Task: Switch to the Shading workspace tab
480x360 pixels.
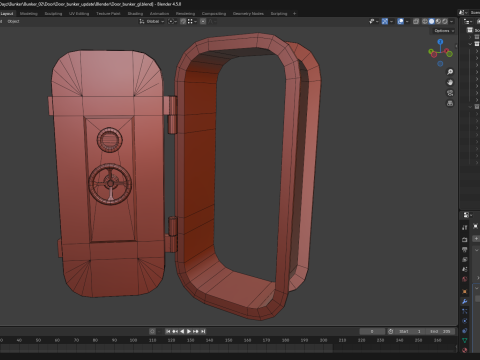Action: point(135,14)
